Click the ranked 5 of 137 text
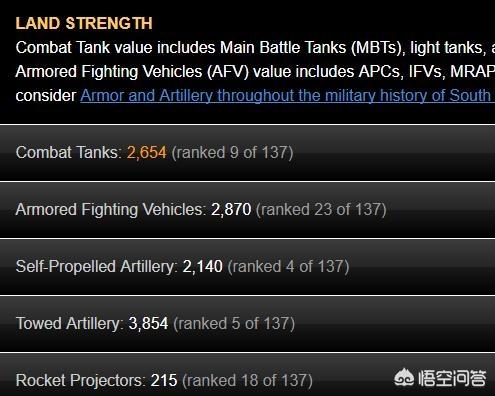Image resolution: width=495 pixels, height=396 pixels. pos(234,324)
